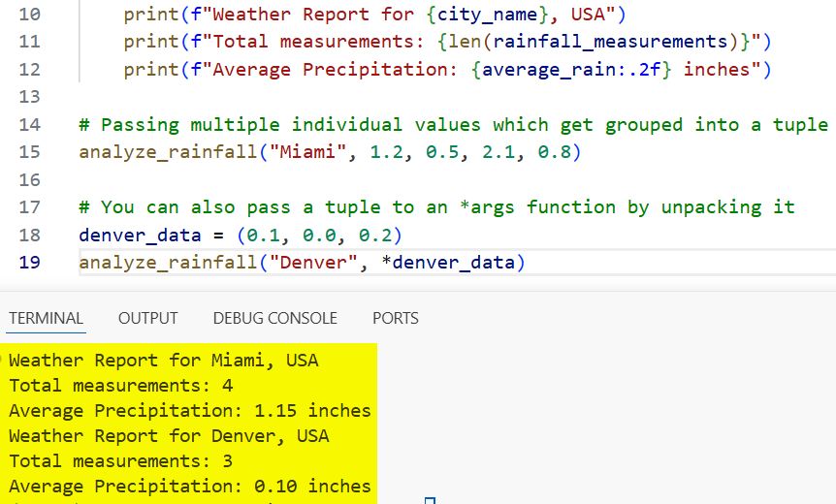Click the comment about unpacking a tuple

(436, 206)
